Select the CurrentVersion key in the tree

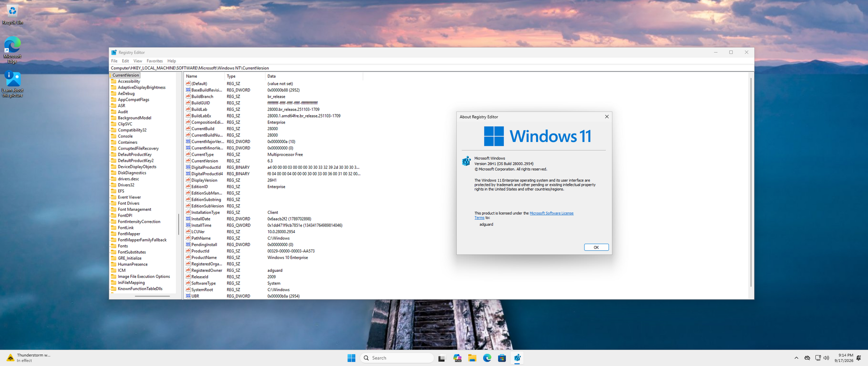click(125, 75)
